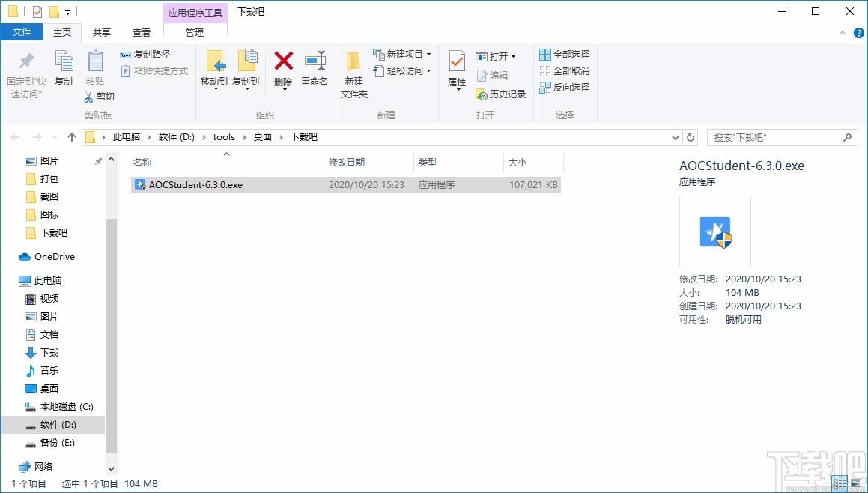Open the File (文件) menu
The height and width of the screenshot is (493, 868).
(22, 33)
